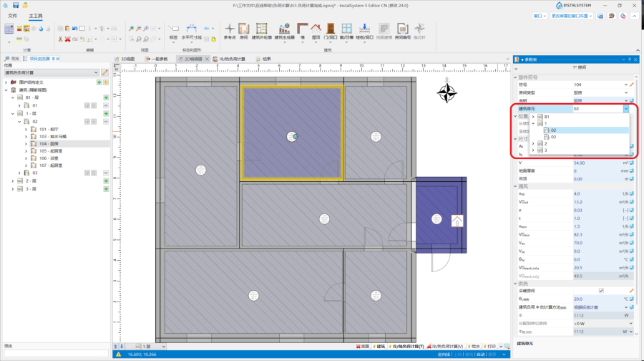Select the 参考点 reference point tool
This screenshot has height=361, width=644.
point(230,30)
